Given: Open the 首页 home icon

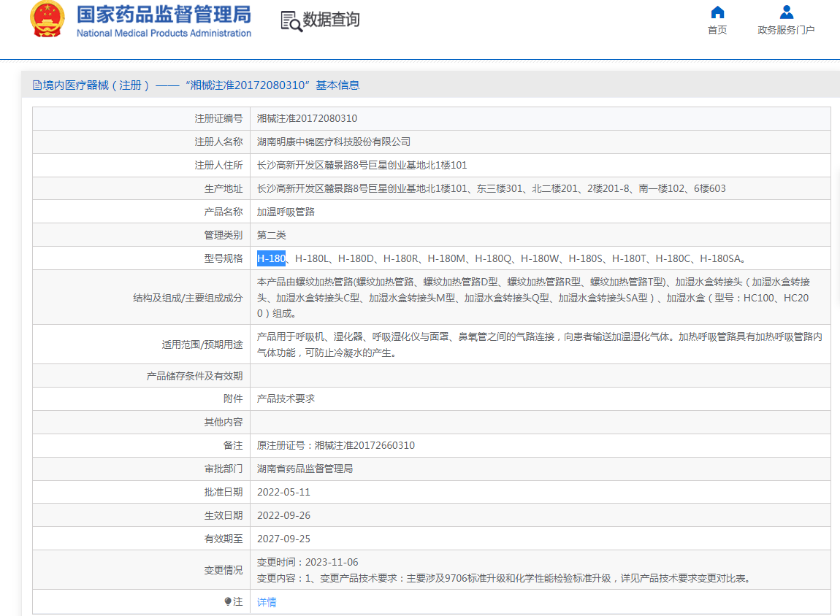Looking at the screenshot, I should [717, 12].
